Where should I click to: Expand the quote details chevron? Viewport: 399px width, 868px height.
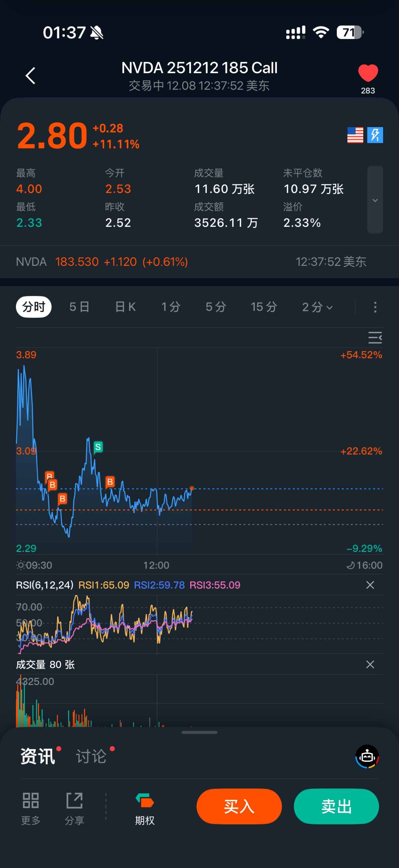(x=375, y=200)
